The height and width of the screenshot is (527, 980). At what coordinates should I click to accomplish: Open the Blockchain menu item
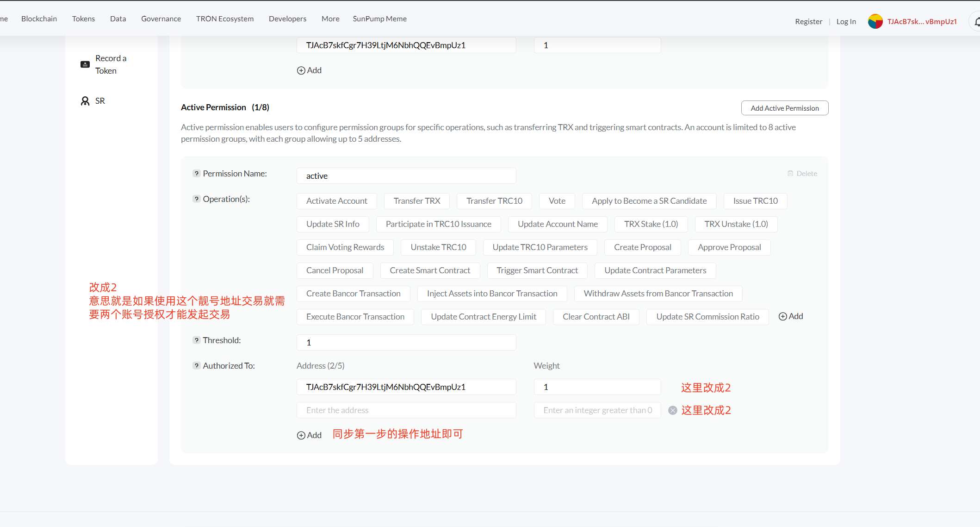pos(39,19)
